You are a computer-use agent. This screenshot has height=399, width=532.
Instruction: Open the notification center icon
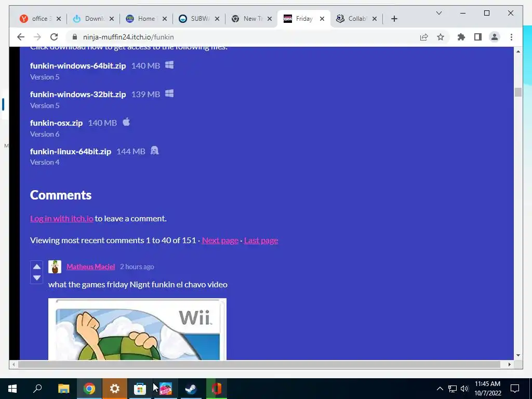515,389
